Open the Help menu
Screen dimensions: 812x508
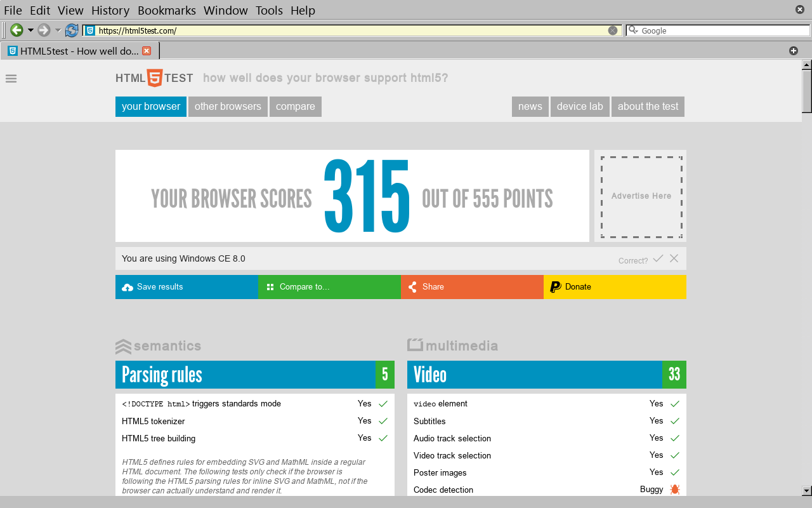point(303,10)
